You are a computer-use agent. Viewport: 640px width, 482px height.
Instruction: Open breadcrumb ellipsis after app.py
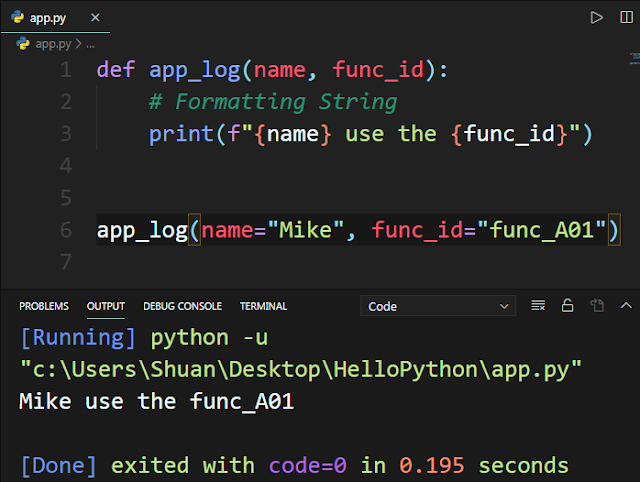point(91,45)
